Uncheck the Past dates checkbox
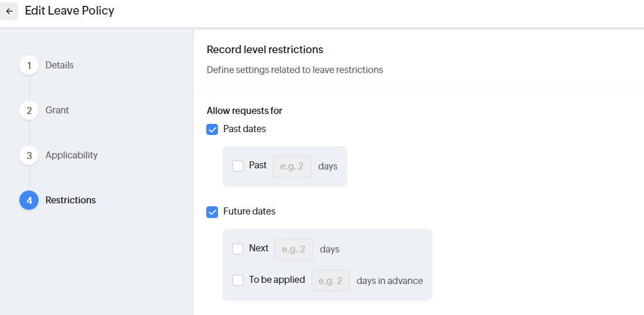 tap(212, 129)
